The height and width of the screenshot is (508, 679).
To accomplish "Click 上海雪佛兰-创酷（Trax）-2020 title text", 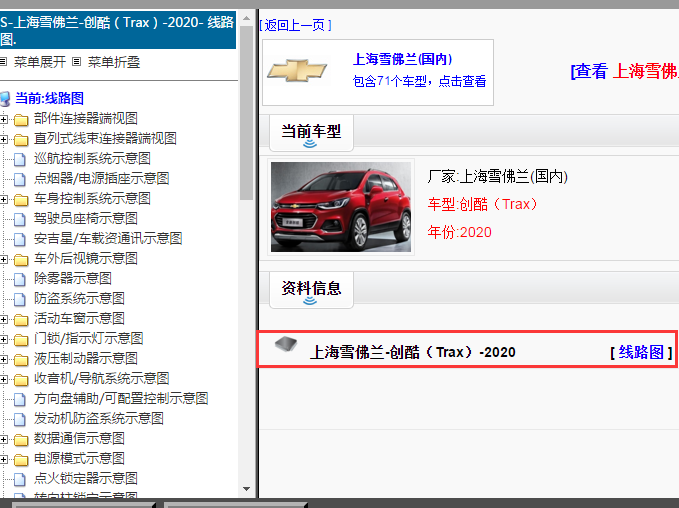I will pyautogui.click(x=413, y=352).
